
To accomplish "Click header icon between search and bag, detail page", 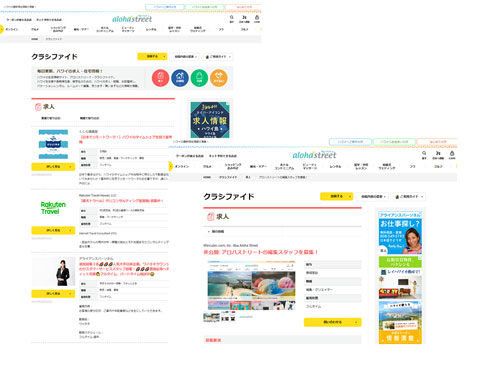I will (438, 153).
